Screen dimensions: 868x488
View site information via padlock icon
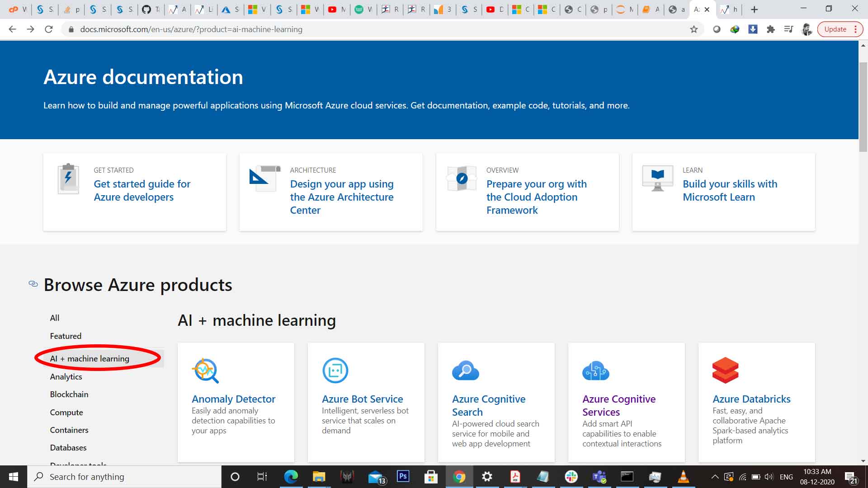pyautogui.click(x=71, y=29)
